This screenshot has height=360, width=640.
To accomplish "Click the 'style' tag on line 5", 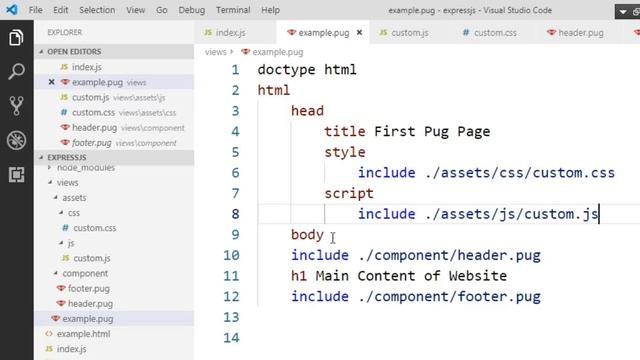I will (345, 152).
